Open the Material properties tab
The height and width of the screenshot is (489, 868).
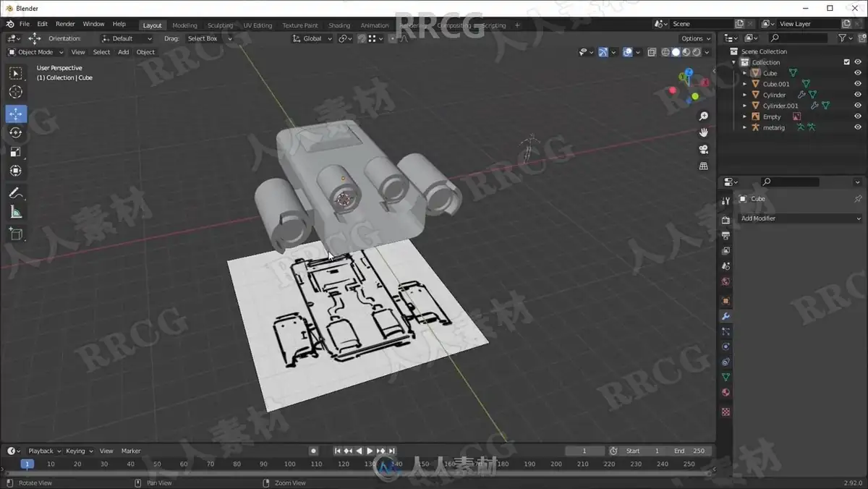pos(726,393)
